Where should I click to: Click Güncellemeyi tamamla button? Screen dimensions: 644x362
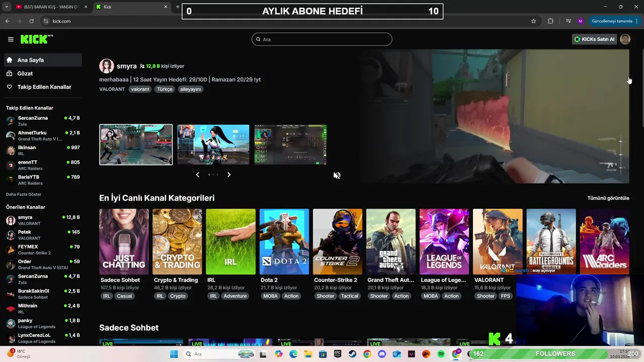[615, 21]
